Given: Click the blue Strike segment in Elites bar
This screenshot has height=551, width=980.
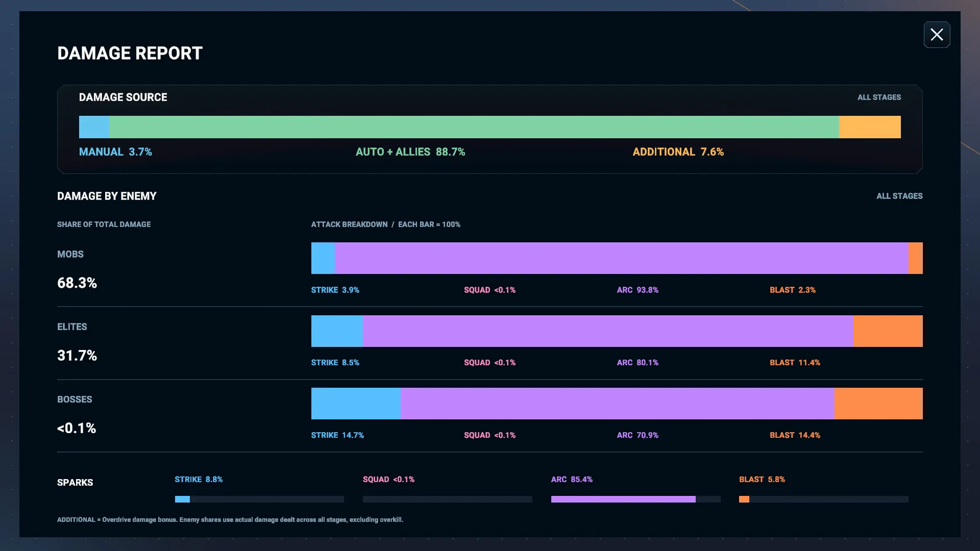Looking at the screenshot, I should point(337,331).
